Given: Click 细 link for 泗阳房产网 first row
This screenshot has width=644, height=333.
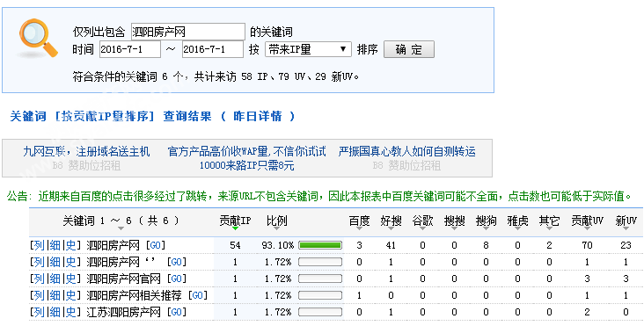Looking at the screenshot, I should 55,246.
